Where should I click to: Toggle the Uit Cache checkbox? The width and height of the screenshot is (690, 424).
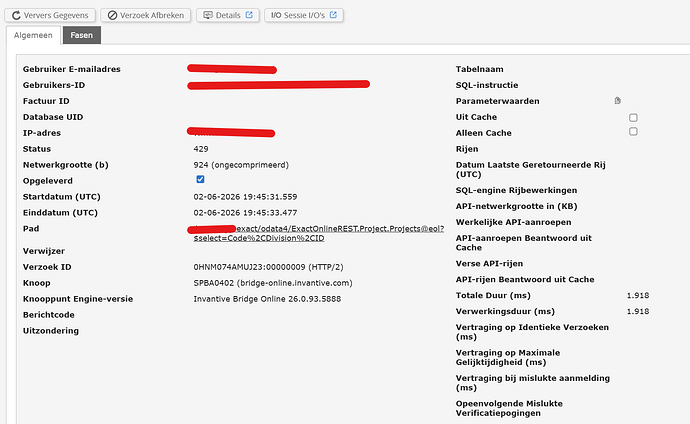coord(633,117)
